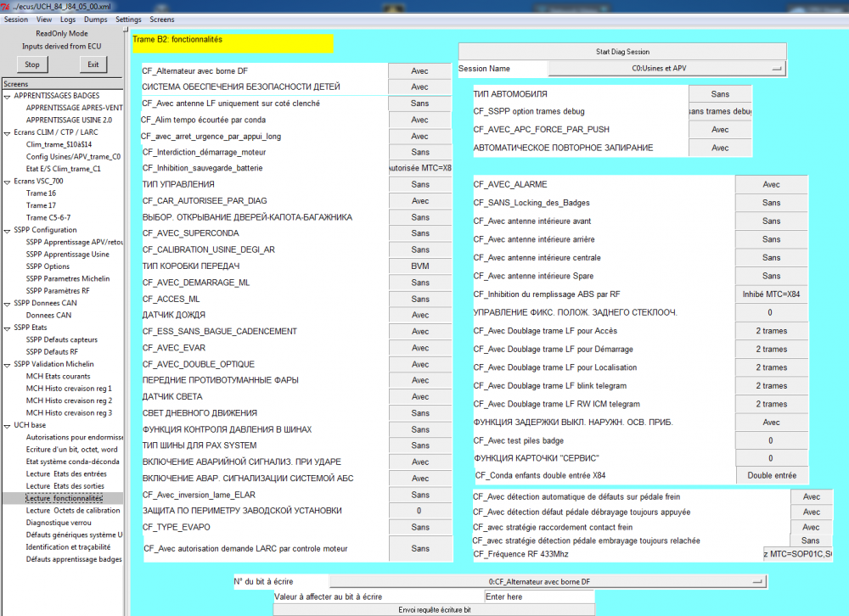Select 'MCH Etats courants' screen
Screen dimensions: 849x616
point(58,376)
